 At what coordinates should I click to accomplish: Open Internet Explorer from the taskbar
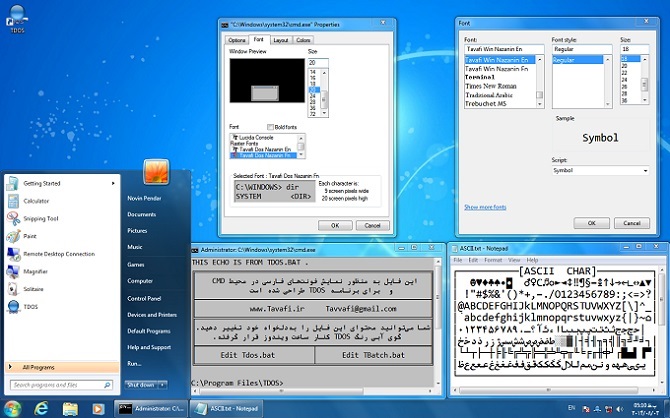click(41, 409)
